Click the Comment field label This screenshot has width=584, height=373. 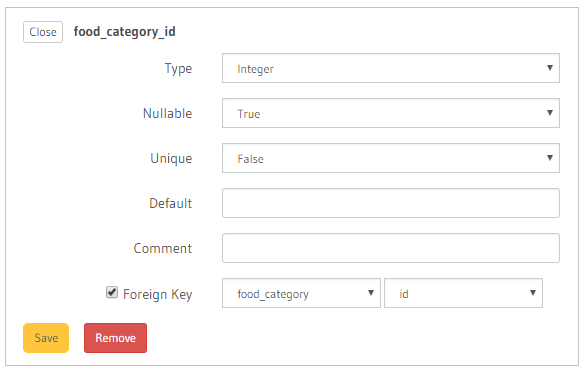coord(163,249)
